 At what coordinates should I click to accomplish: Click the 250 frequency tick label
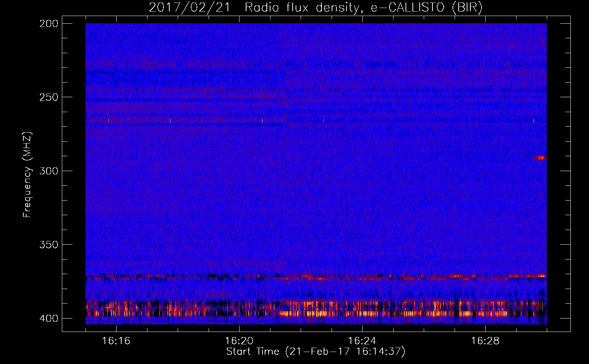(48, 97)
